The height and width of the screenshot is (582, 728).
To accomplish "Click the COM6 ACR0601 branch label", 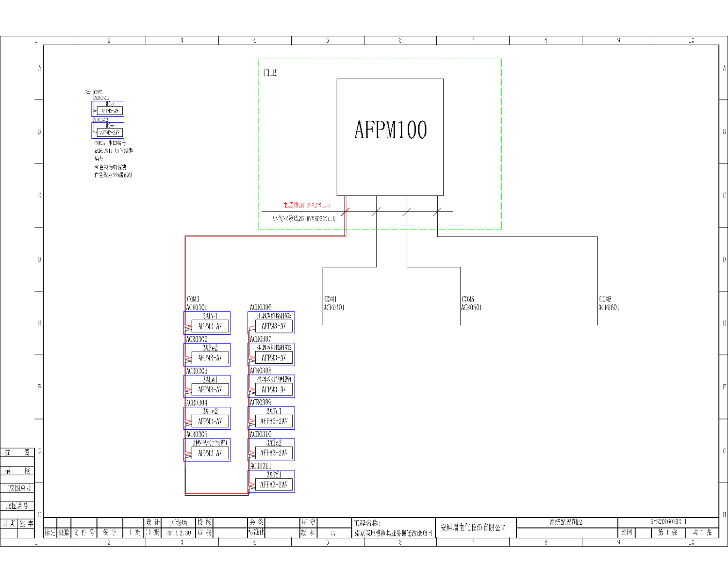I will 609,304.
